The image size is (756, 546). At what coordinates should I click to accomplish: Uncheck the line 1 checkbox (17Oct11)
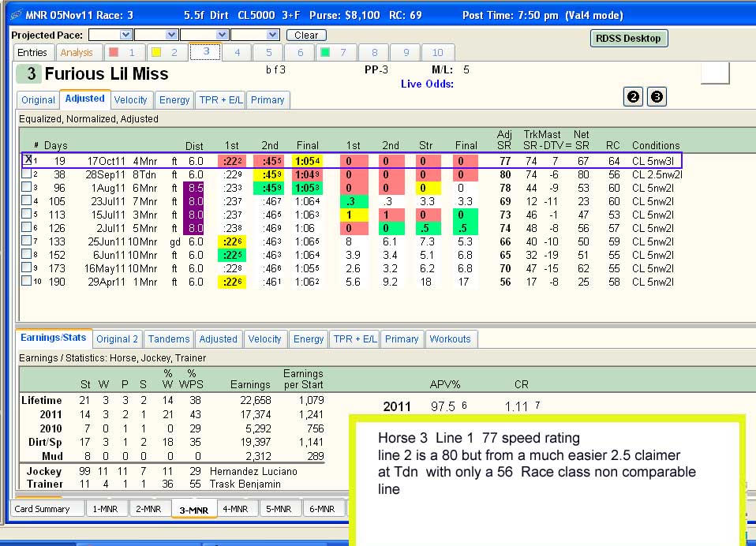point(27,159)
